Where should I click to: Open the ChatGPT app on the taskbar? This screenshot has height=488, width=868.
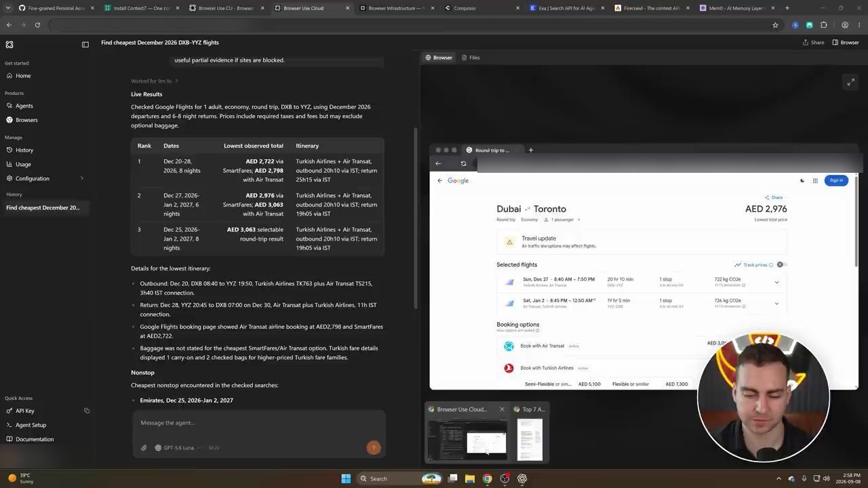click(x=522, y=479)
